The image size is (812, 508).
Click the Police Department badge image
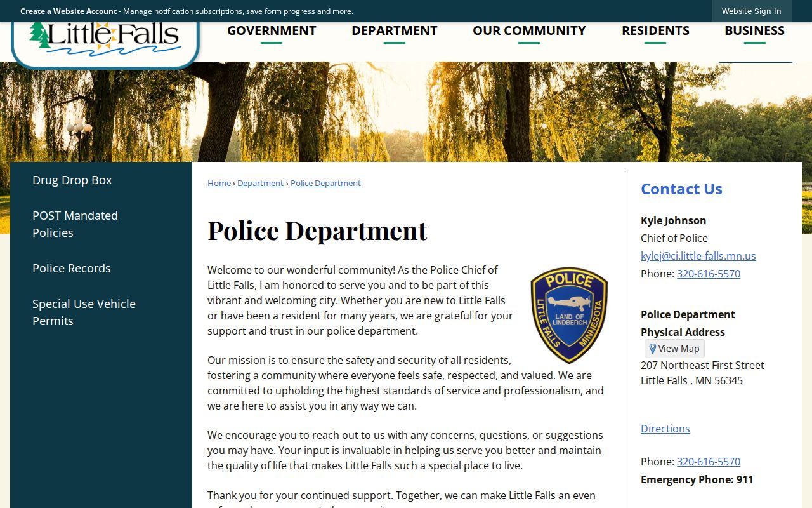(x=569, y=315)
